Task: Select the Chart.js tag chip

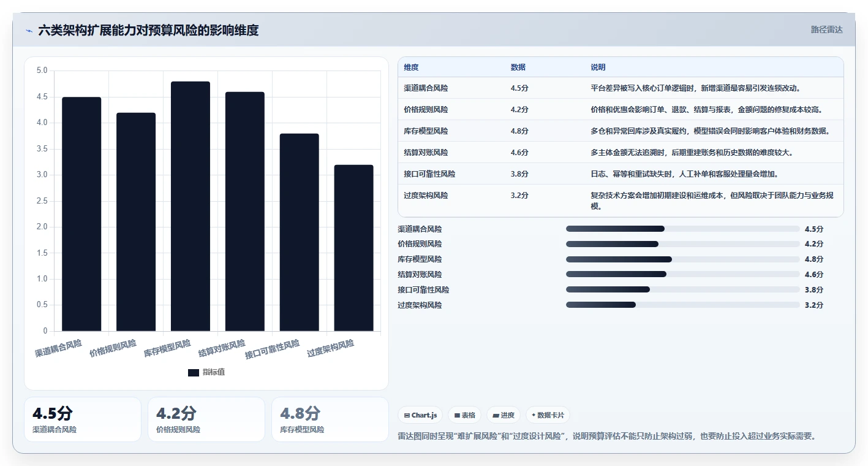Action: [421, 415]
